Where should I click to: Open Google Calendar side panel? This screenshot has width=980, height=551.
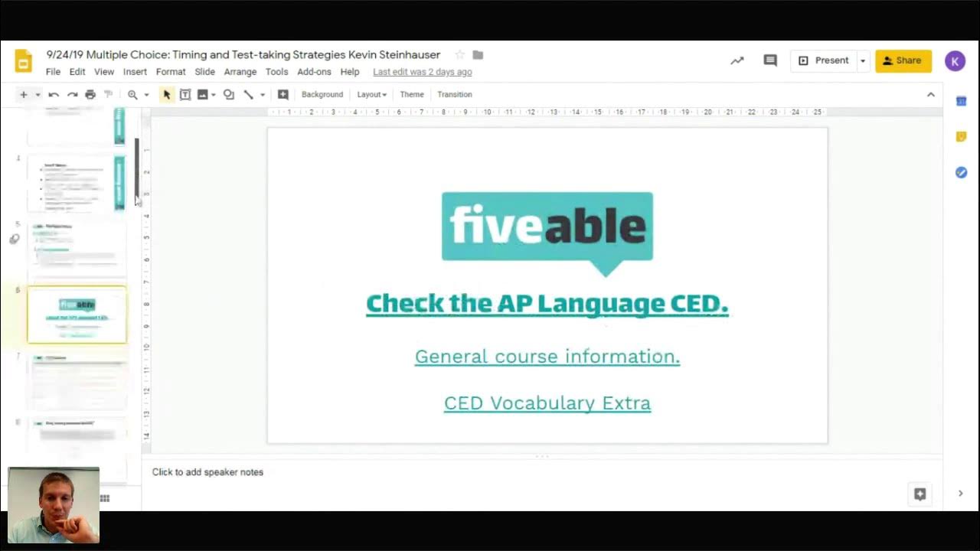(x=961, y=101)
